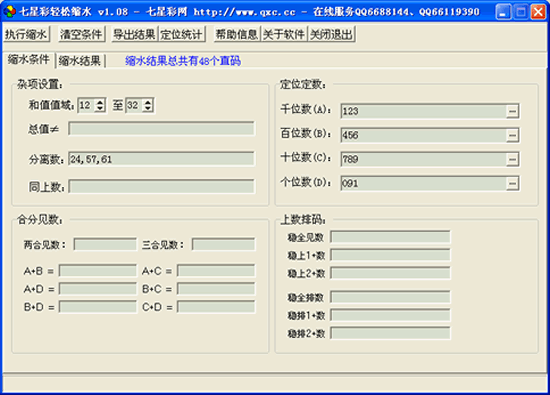This screenshot has width=550, height=395.
Task: Click the 和值 maximum field showing 32
Action: tap(134, 105)
